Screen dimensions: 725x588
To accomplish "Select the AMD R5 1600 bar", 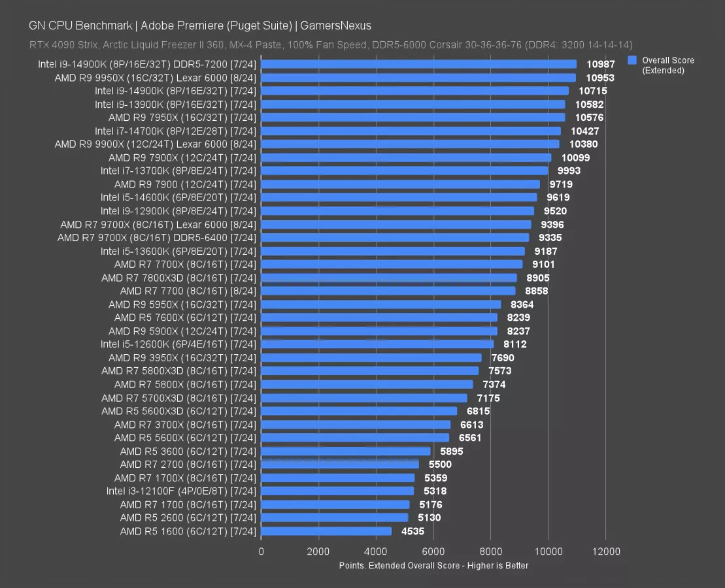I will 326,531.
